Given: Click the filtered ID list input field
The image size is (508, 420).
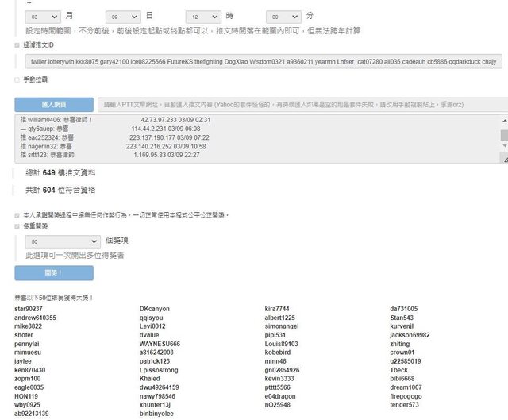Looking at the screenshot, I should click(262, 61).
